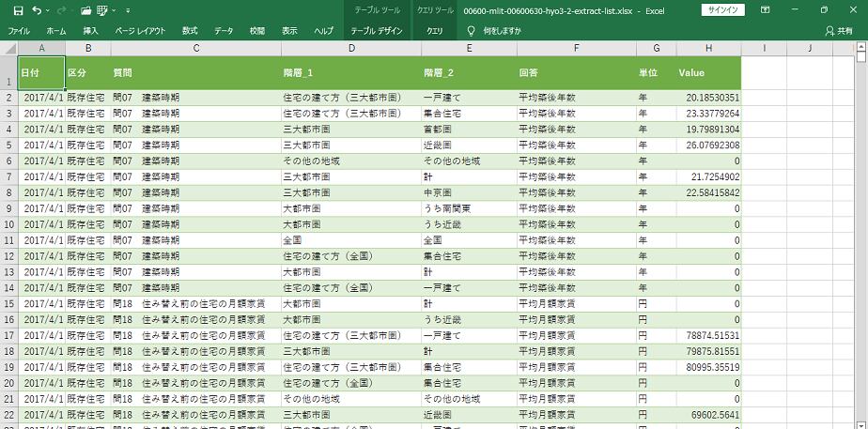The height and width of the screenshot is (429, 868).
Task: Select column header H
Action: pos(708,48)
